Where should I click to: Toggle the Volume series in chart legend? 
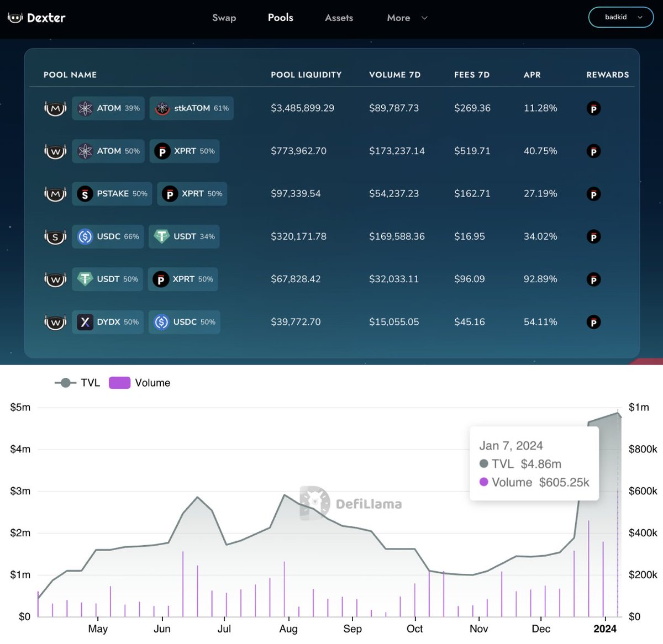[140, 383]
